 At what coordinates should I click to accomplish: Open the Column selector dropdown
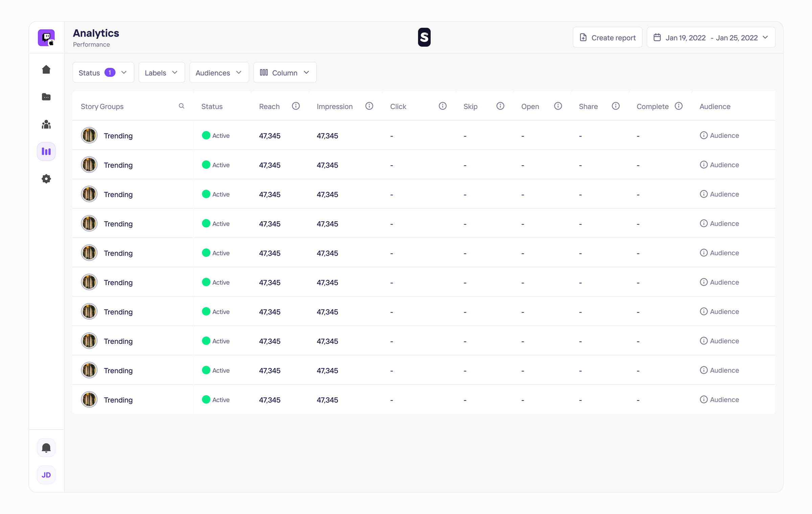click(x=285, y=72)
